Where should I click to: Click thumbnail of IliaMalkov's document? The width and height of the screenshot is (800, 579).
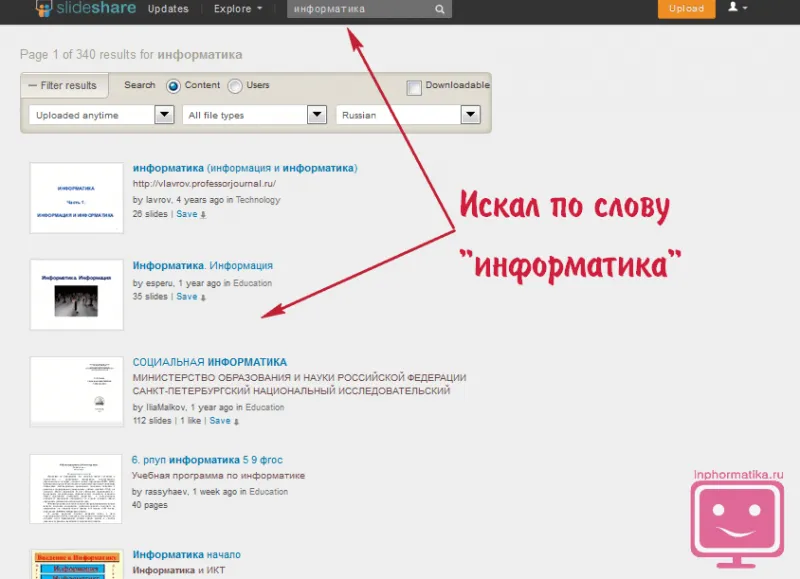coord(77,391)
